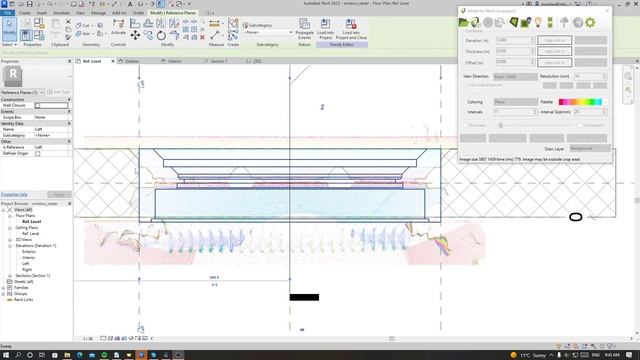
Task: Open folder icon in Undet panel
Action: point(464,22)
